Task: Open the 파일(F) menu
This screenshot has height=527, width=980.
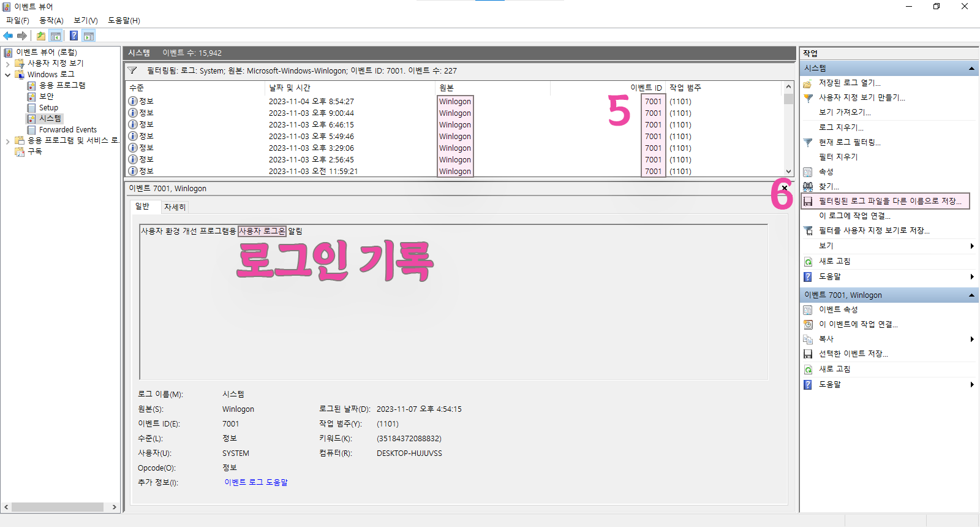Action: 18,20
